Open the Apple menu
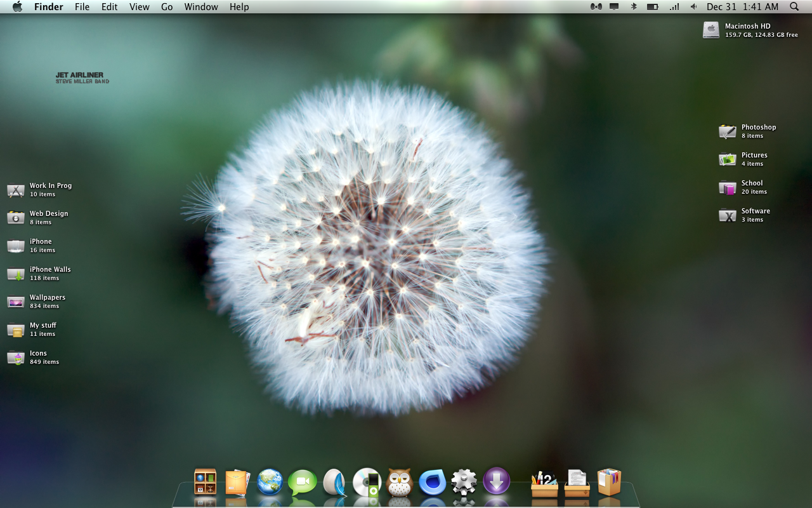 (17, 6)
